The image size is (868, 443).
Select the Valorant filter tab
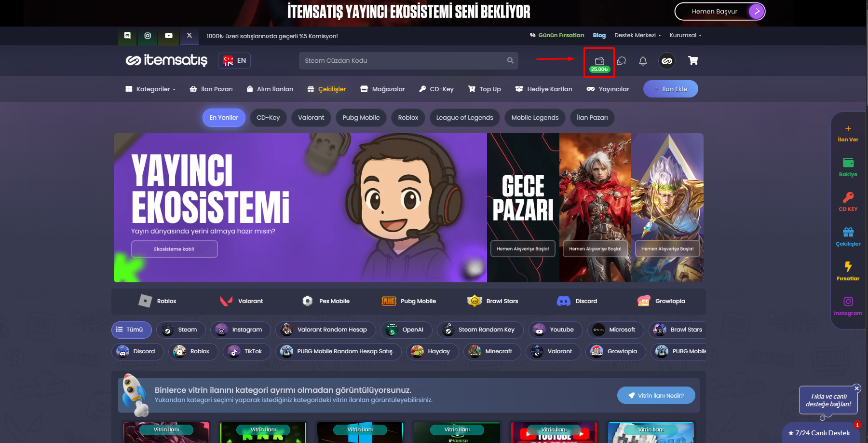pyautogui.click(x=311, y=118)
